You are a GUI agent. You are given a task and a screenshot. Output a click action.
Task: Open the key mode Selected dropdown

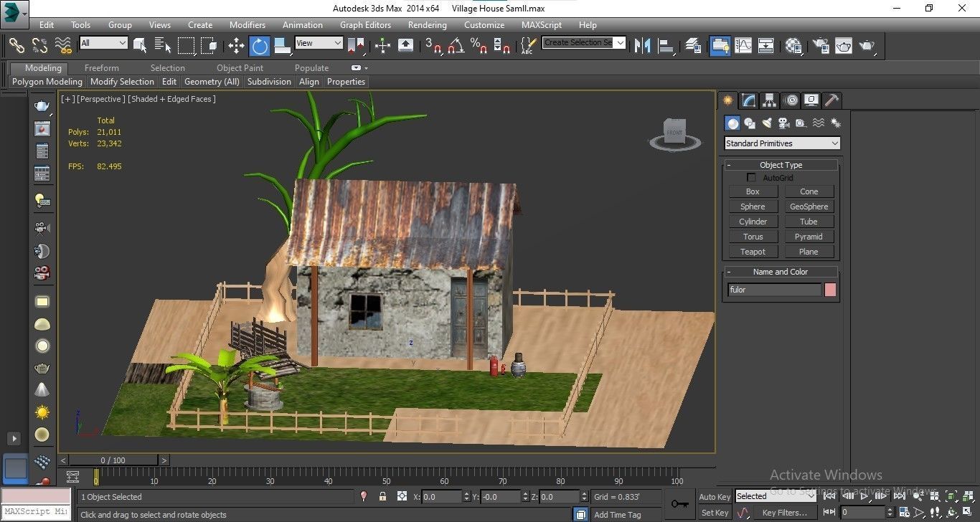[x=776, y=496]
